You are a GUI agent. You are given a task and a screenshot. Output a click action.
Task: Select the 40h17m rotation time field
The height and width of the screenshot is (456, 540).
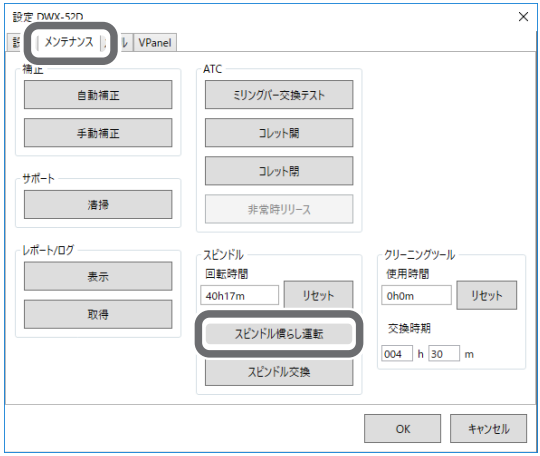pos(240,295)
